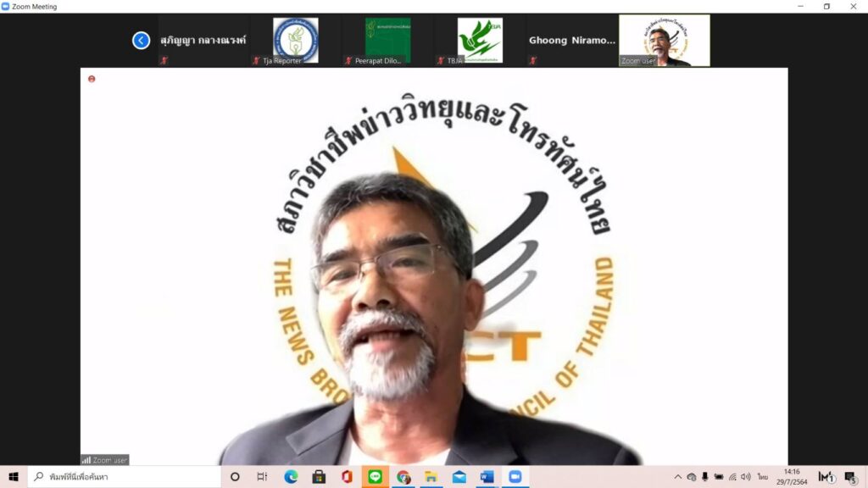Open the volume control in system tray
This screenshot has height=488, width=868.
pos(745,477)
